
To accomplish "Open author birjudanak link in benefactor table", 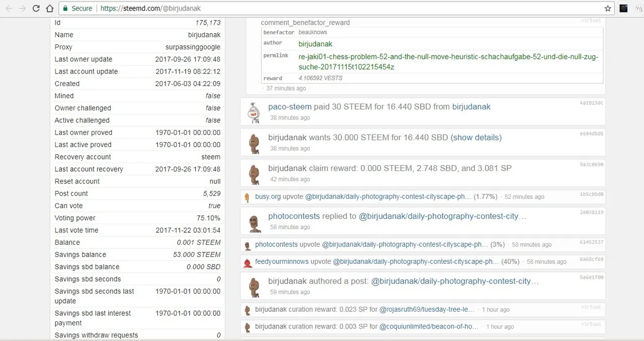I will click(315, 44).
